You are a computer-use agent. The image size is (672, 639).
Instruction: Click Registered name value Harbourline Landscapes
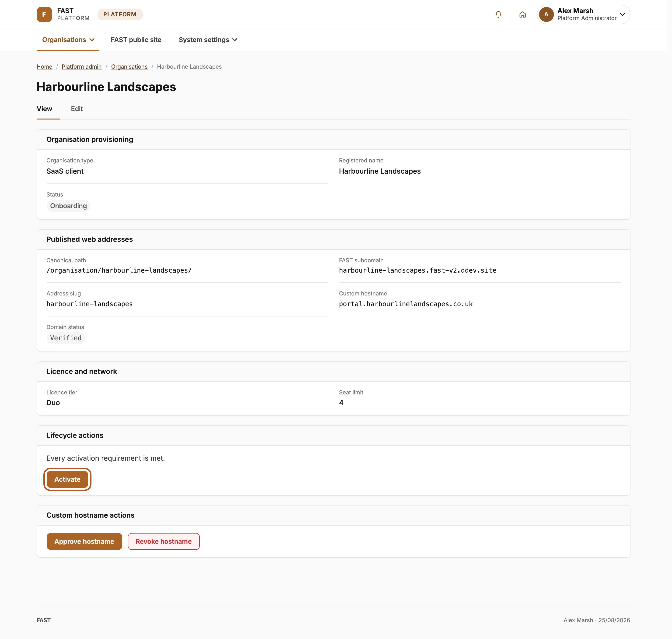point(380,171)
